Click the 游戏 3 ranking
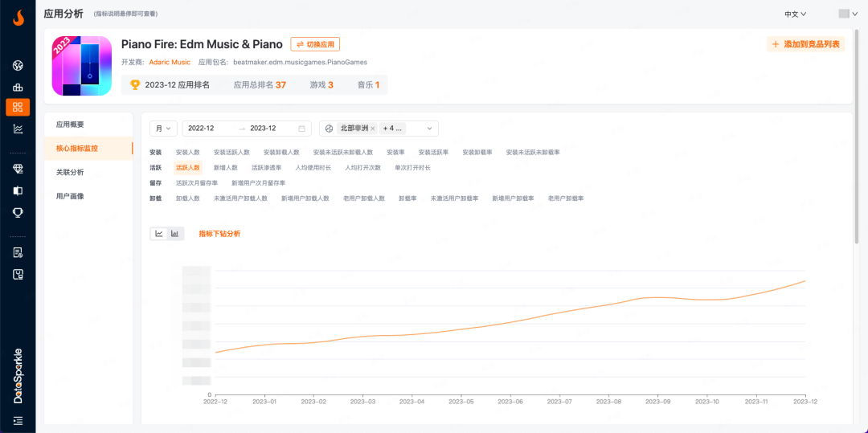This screenshot has width=868, height=433. (x=321, y=84)
